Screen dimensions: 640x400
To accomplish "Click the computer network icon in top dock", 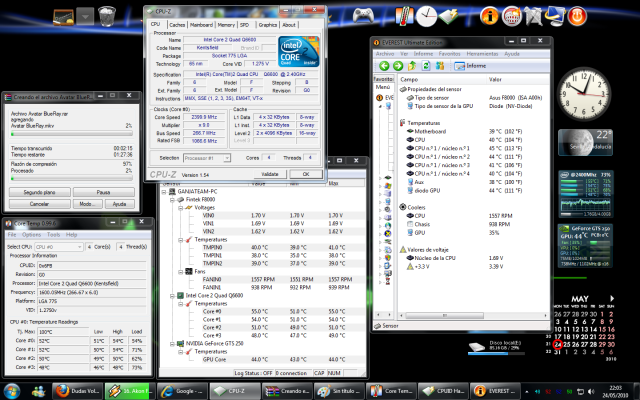I will coord(555,16).
